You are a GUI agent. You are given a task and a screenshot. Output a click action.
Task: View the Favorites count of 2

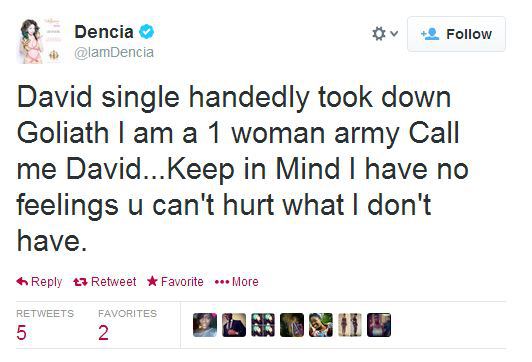pos(103,332)
